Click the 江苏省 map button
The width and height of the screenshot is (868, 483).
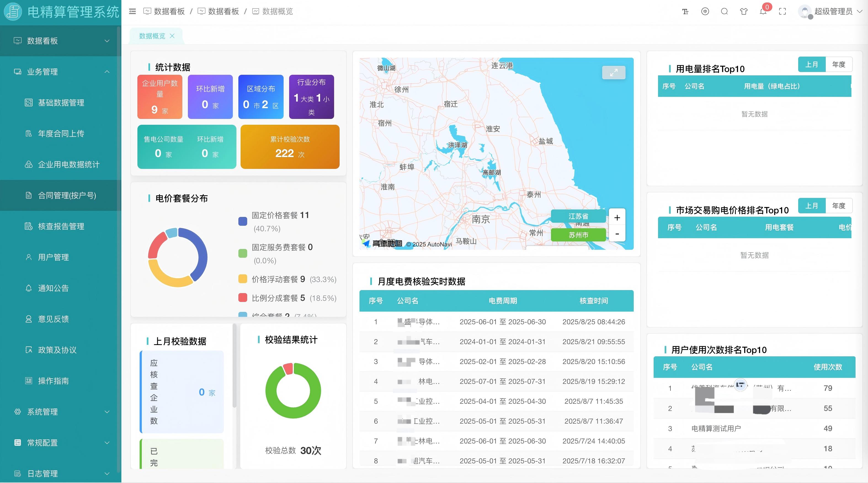coord(578,216)
